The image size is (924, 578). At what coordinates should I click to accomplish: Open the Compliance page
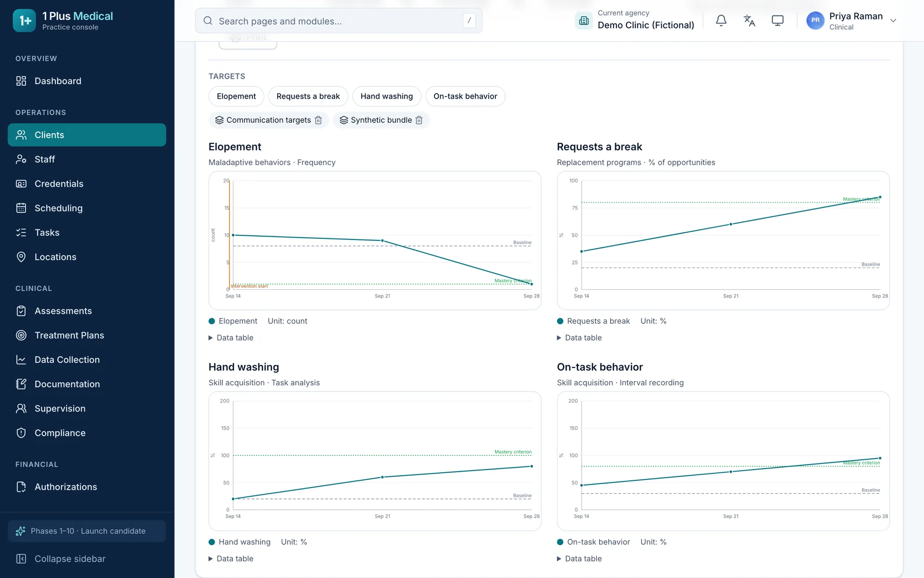87,433
